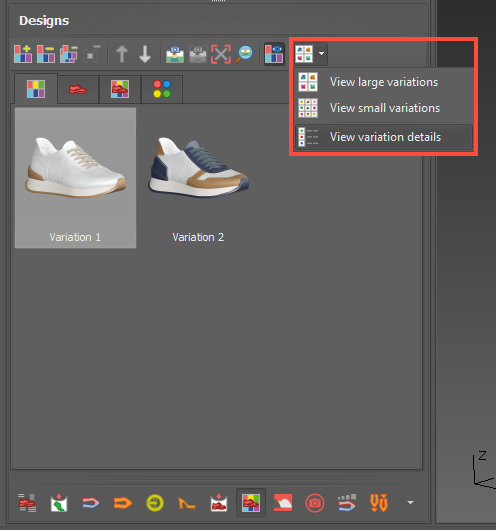Click the capture thumbnail camera icon
This screenshot has height=530, width=496.
[175, 54]
